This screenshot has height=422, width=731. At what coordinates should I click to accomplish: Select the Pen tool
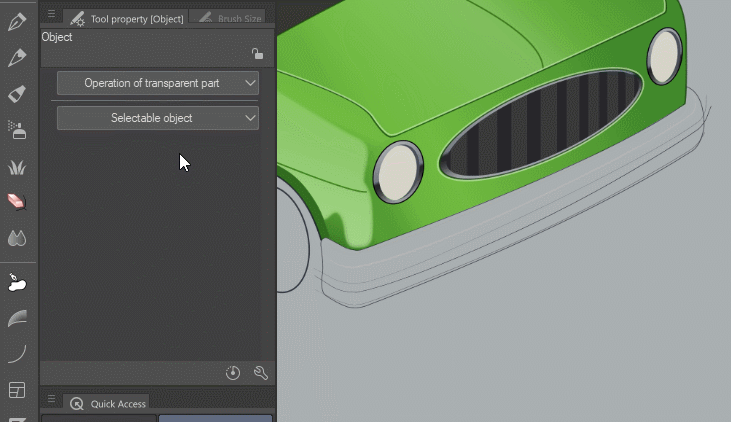[17, 21]
